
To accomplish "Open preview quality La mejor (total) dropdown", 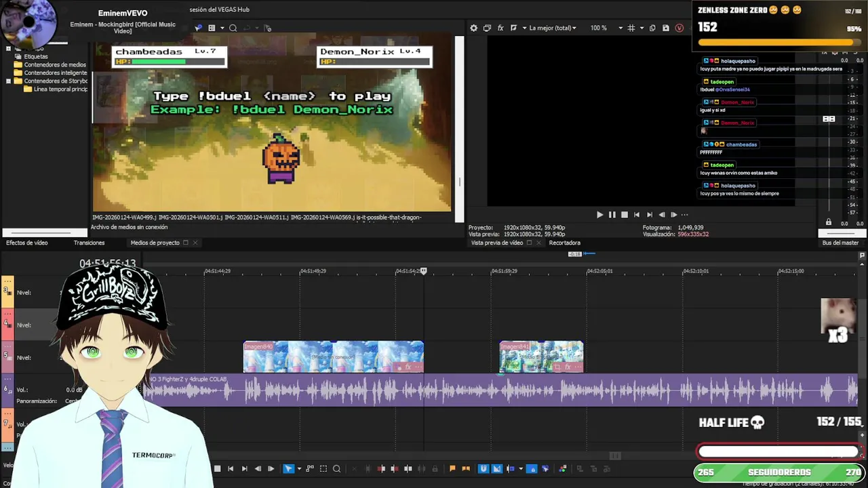I will 553,28.
